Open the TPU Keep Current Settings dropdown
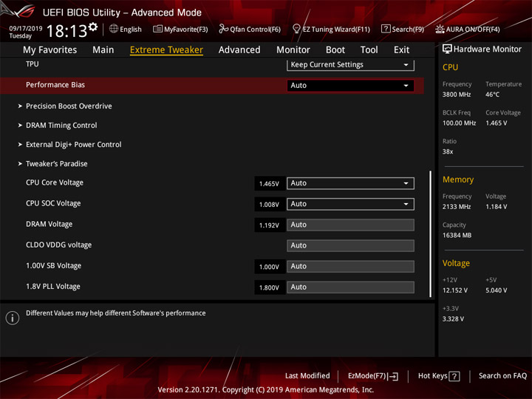 point(350,65)
